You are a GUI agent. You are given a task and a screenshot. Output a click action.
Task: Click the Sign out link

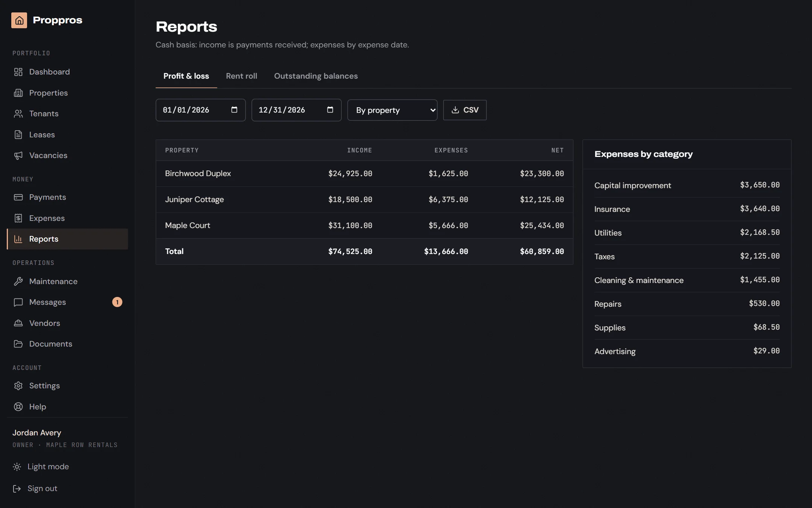pyautogui.click(x=42, y=488)
